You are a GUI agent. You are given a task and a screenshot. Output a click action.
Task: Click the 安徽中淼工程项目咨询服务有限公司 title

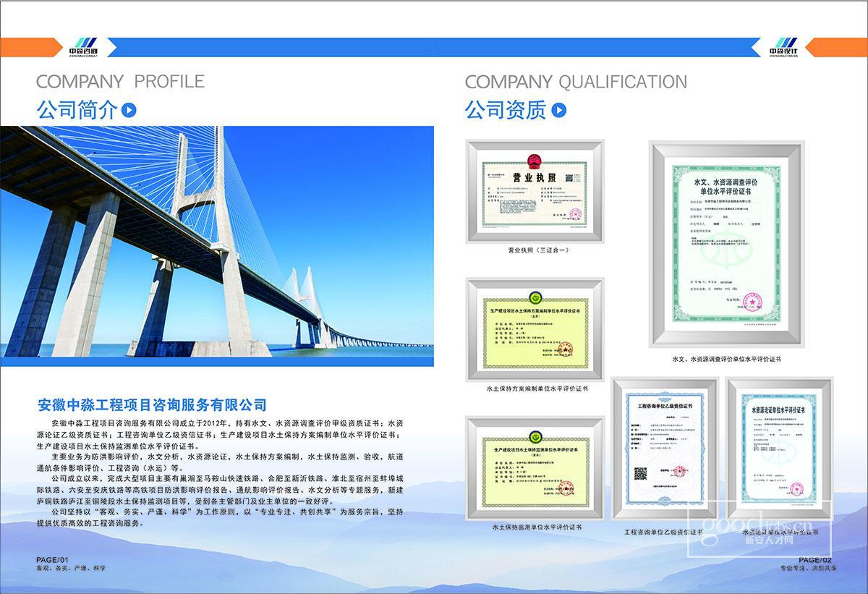coord(152,404)
